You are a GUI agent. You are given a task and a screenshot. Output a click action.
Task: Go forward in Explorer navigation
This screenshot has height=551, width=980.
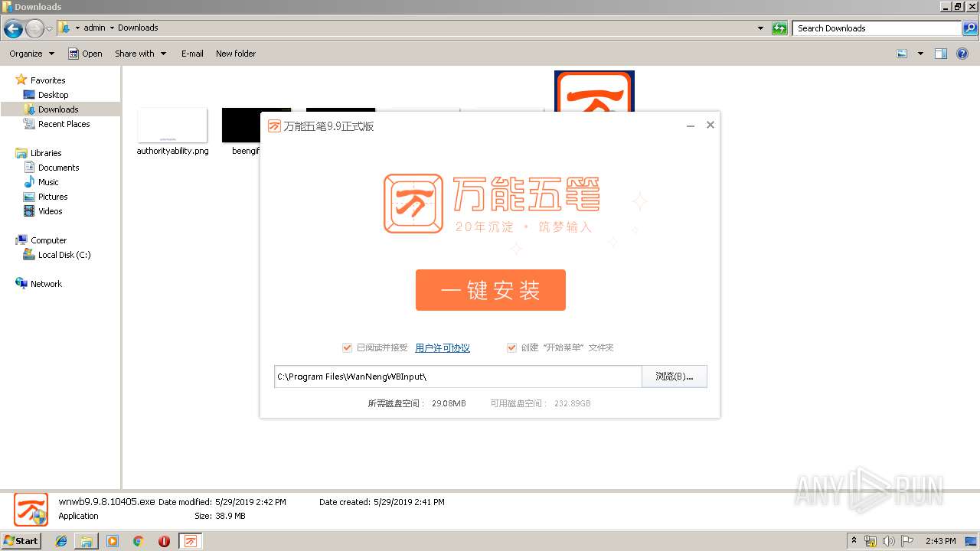[x=34, y=29]
